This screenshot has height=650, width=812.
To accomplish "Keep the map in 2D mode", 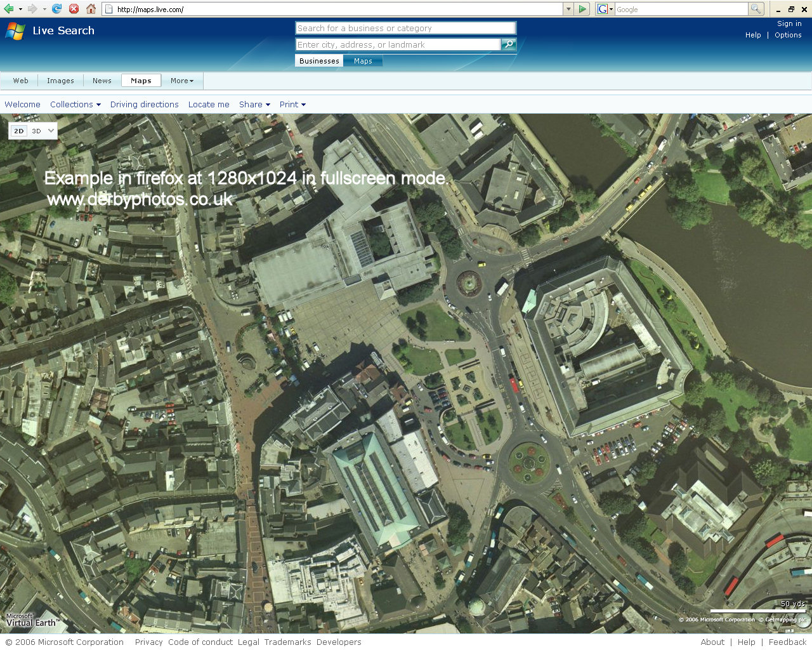I will tap(18, 131).
